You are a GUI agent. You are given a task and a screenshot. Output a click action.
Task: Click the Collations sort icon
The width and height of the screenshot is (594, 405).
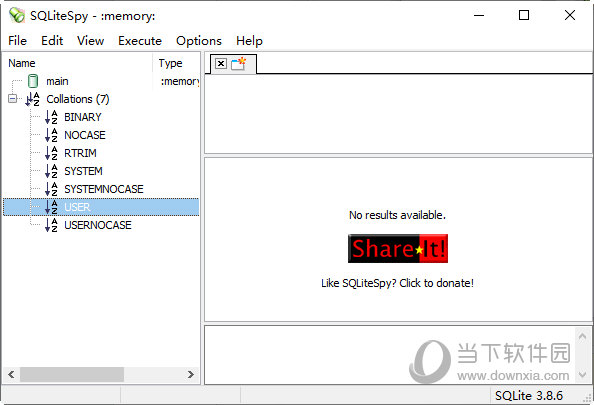[33, 99]
